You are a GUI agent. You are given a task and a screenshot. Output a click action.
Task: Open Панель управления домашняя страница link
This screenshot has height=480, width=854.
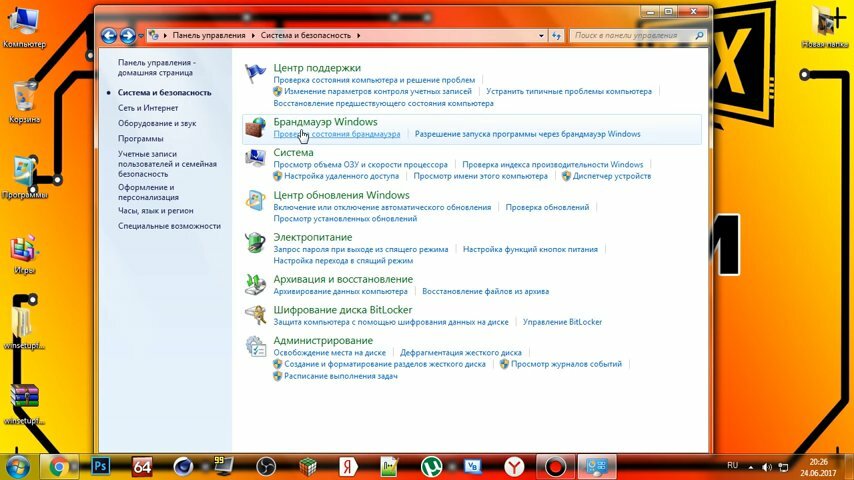click(157, 68)
